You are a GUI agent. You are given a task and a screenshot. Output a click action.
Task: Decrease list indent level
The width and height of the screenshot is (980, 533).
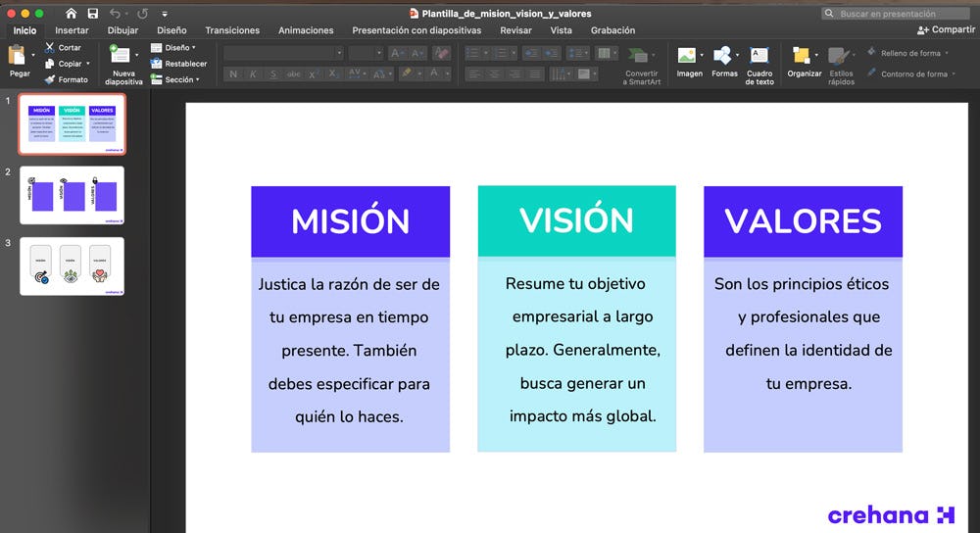(x=531, y=54)
